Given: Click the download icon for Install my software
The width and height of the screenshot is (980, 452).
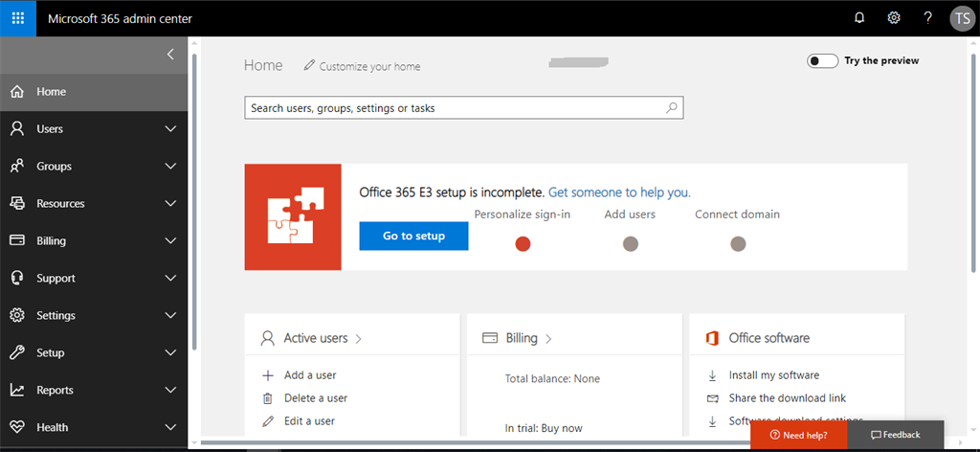Looking at the screenshot, I should (712, 375).
